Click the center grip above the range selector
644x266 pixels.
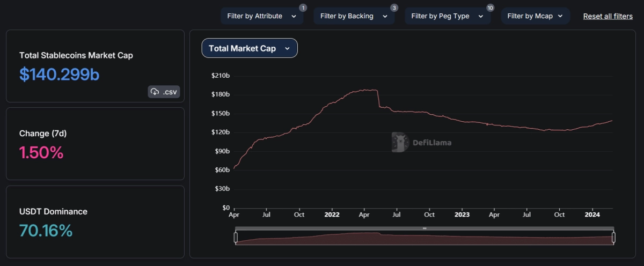pos(424,228)
